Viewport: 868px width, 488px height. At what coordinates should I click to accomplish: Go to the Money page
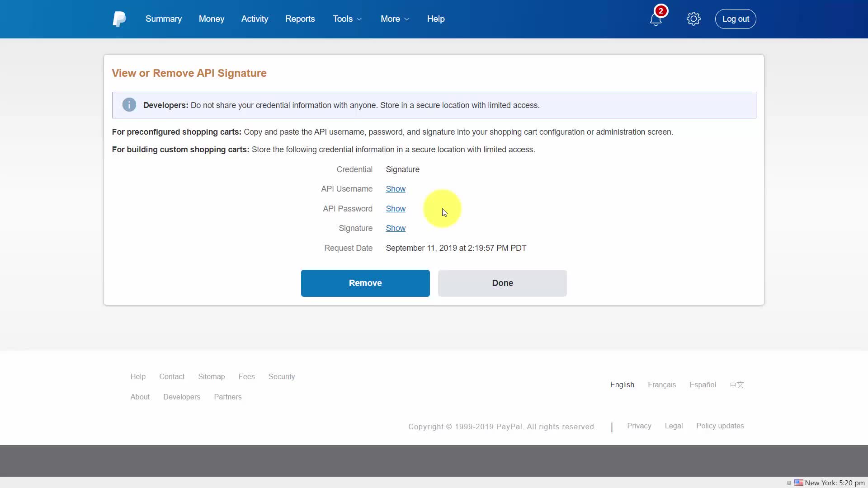[x=212, y=19]
